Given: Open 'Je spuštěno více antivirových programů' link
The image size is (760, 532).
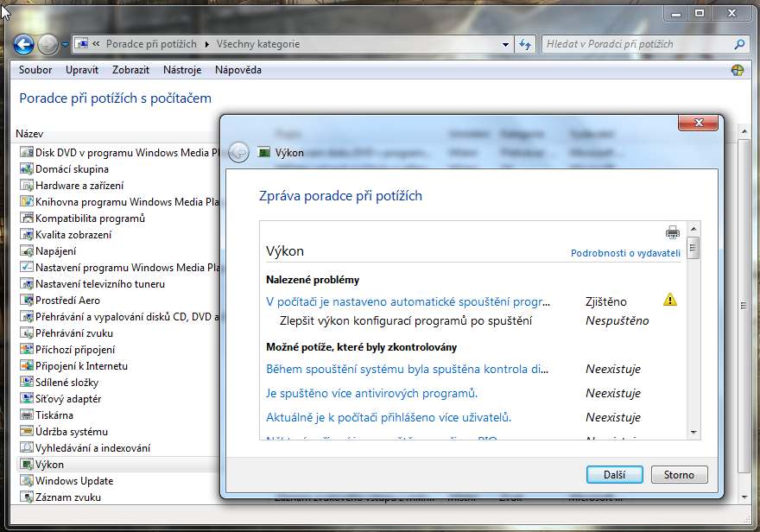Looking at the screenshot, I should click(x=371, y=394).
